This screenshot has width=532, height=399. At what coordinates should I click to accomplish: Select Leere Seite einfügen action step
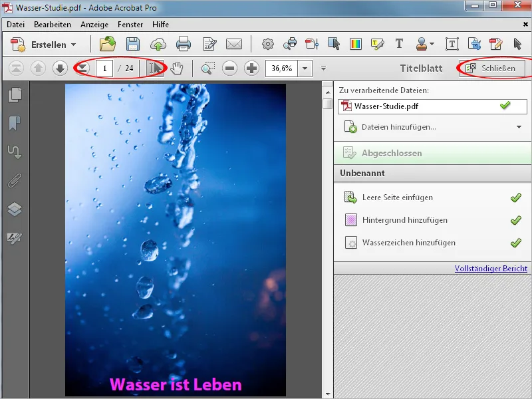pyautogui.click(x=433, y=198)
